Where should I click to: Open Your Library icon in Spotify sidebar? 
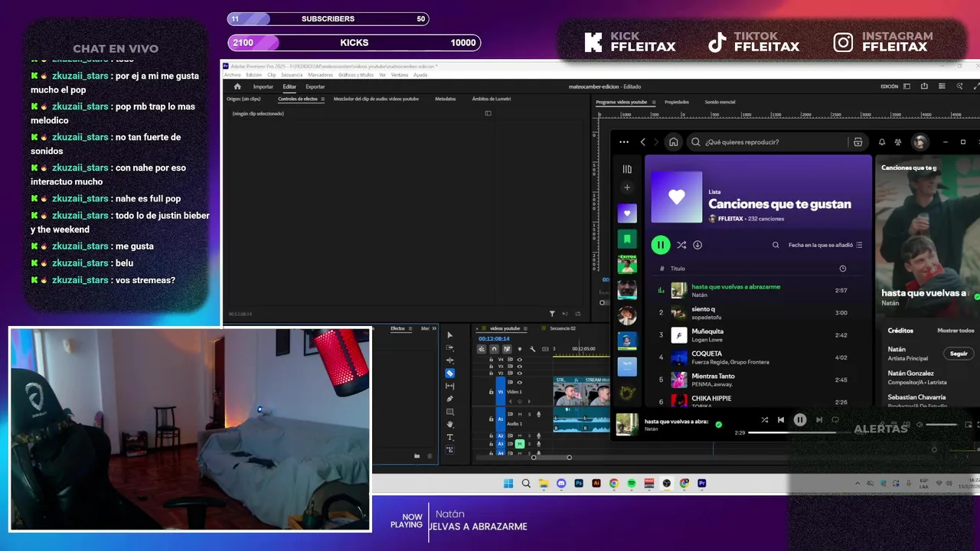point(627,169)
